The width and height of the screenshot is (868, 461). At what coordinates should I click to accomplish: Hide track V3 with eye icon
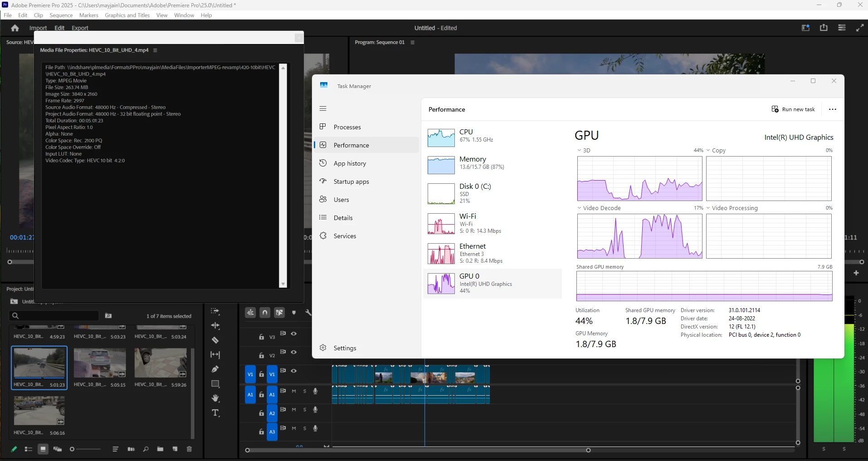coord(294,334)
